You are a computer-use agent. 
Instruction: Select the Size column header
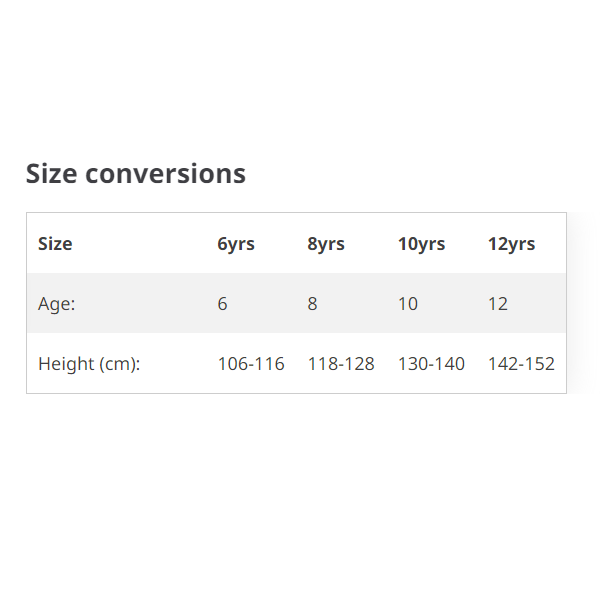click(x=55, y=243)
